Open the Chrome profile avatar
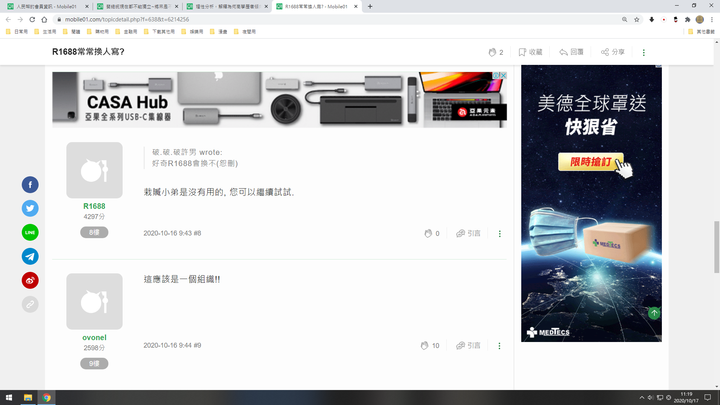Image resolution: width=720 pixels, height=405 pixels. click(700, 19)
